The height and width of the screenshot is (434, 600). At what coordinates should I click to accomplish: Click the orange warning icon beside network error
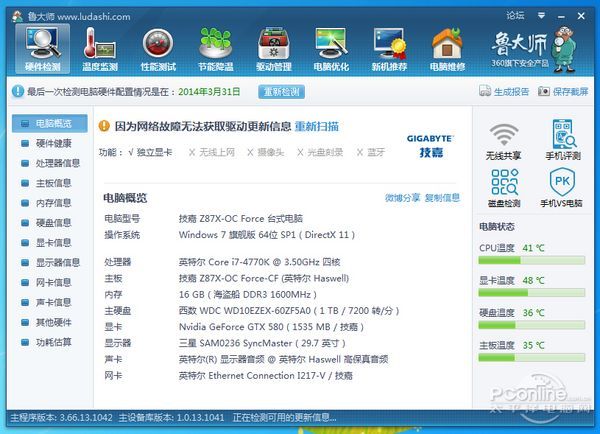coord(104,126)
